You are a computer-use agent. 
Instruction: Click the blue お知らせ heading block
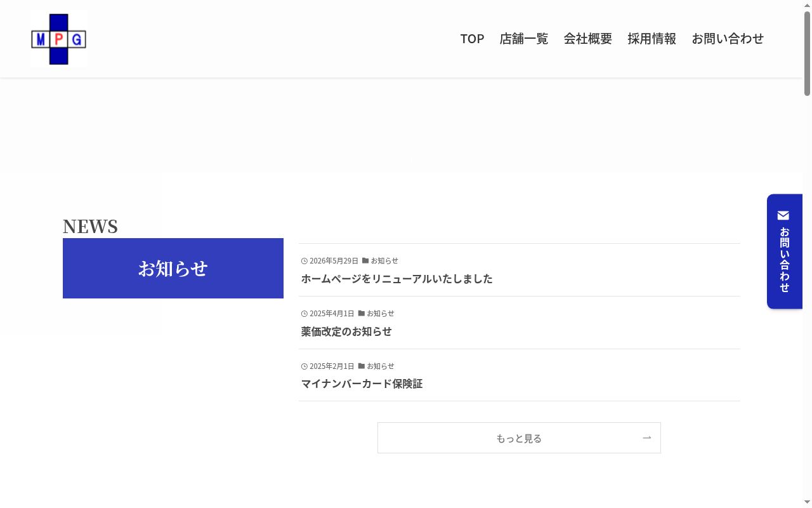coord(173,268)
